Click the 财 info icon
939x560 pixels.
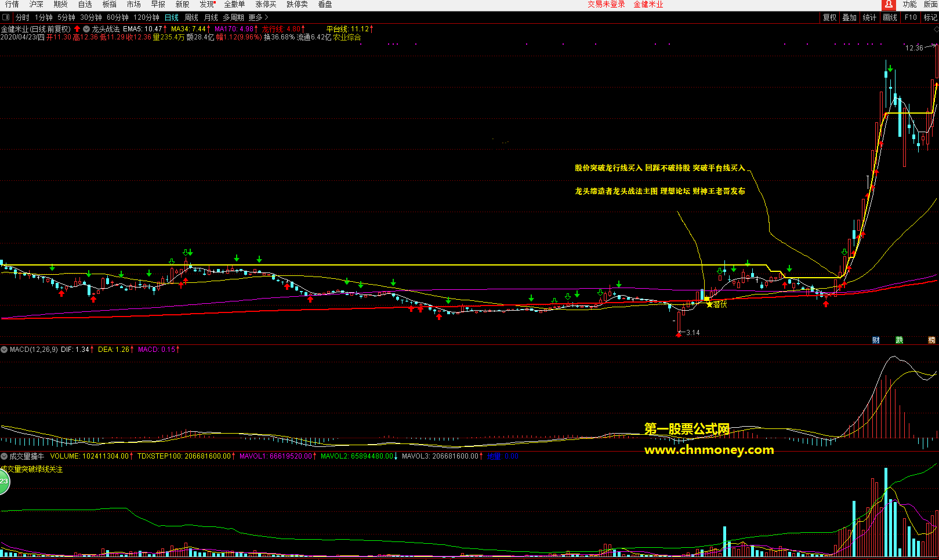point(876,340)
